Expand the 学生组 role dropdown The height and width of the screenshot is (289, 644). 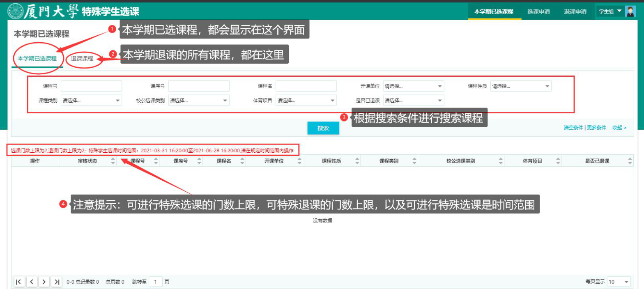pos(610,11)
